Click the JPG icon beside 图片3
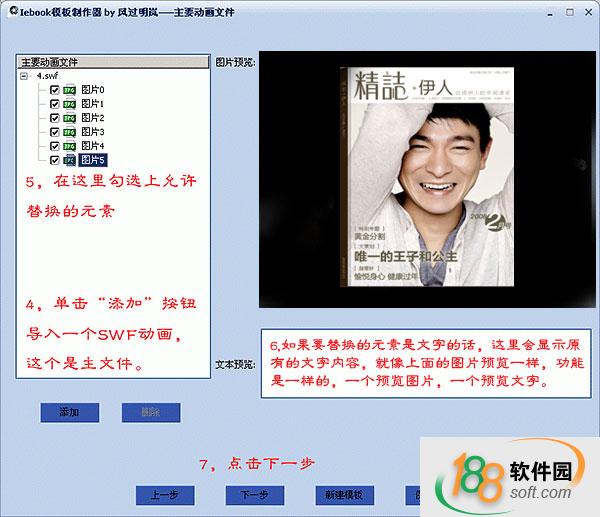The width and height of the screenshot is (600, 517). click(69, 132)
